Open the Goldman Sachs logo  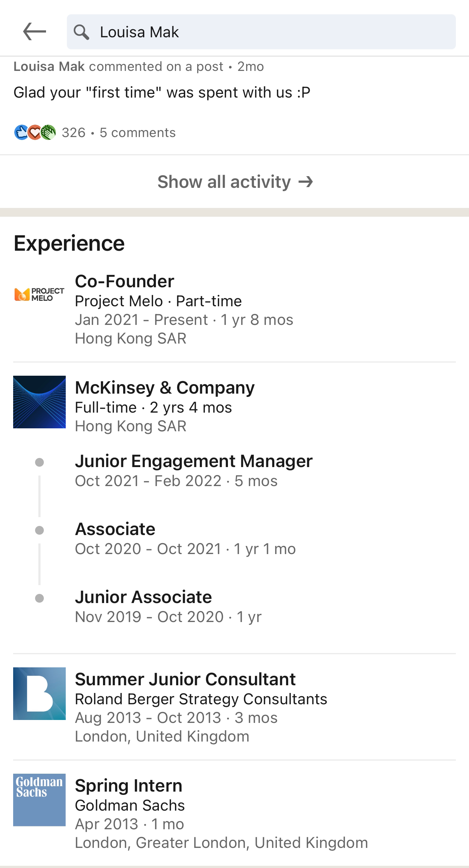point(39,800)
